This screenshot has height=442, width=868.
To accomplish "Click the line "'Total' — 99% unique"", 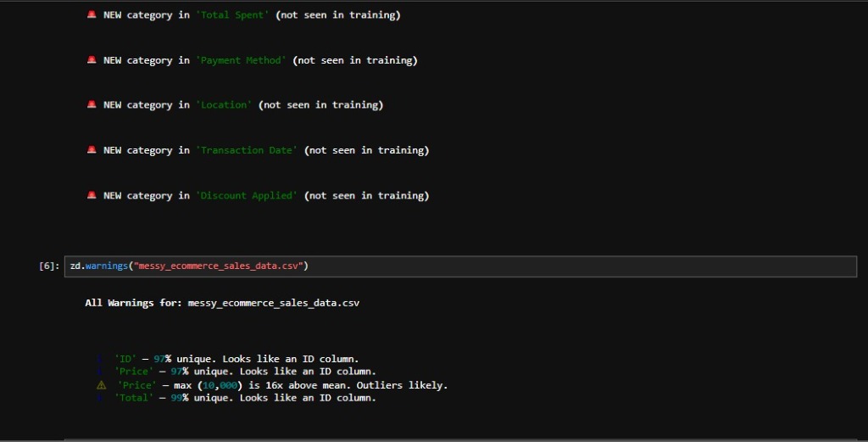I will [x=245, y=398].
